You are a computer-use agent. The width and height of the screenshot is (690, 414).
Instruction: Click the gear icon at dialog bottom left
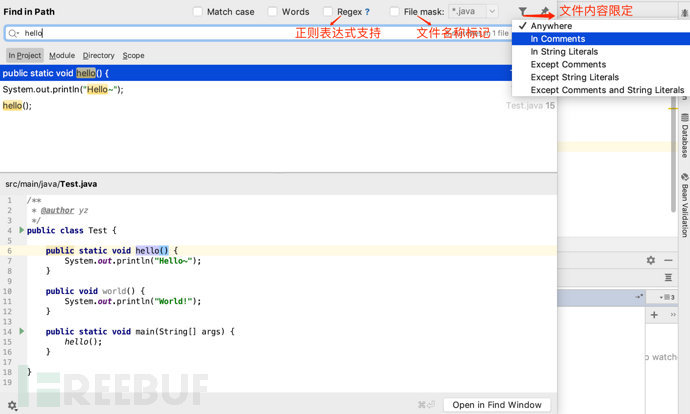[12, 405]
